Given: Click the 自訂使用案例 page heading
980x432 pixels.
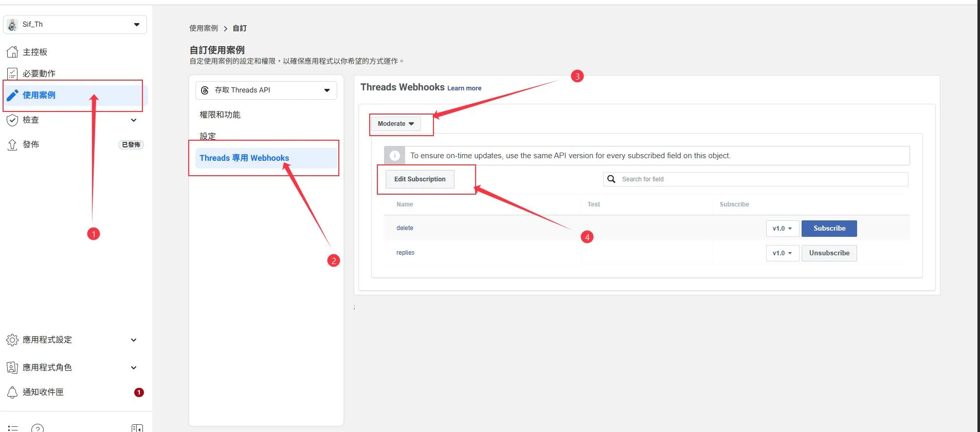Looking at the screenshot, I should pyautogui.click(x=217, y=50).
